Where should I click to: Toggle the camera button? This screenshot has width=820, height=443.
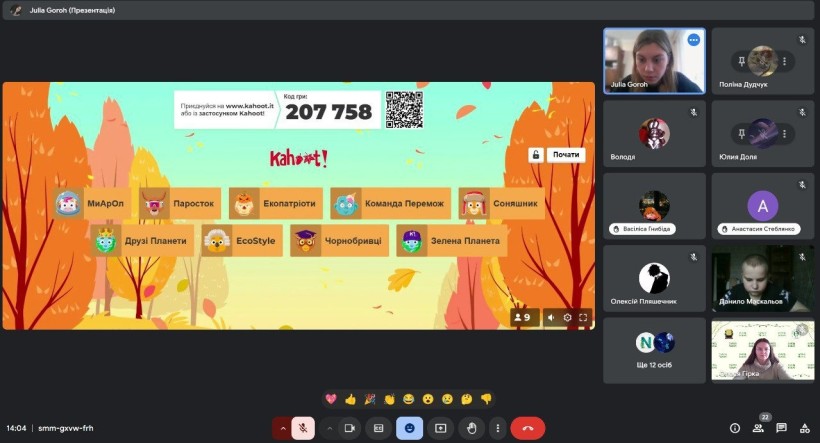tap(349, 428)
